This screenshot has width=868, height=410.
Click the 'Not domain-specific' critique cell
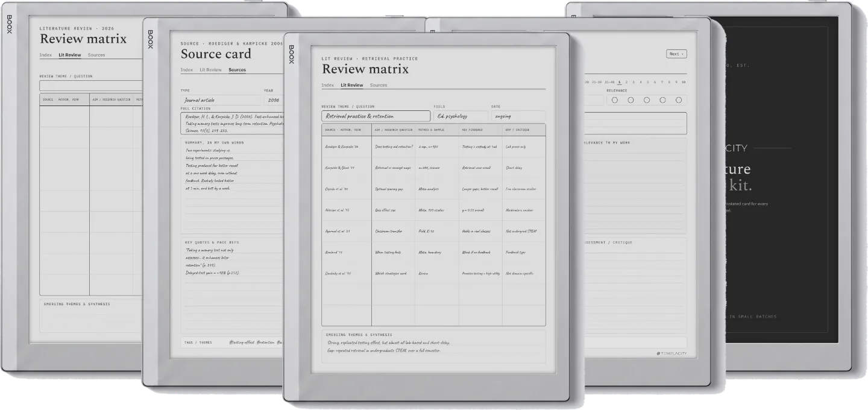click(x=524, y=273)
